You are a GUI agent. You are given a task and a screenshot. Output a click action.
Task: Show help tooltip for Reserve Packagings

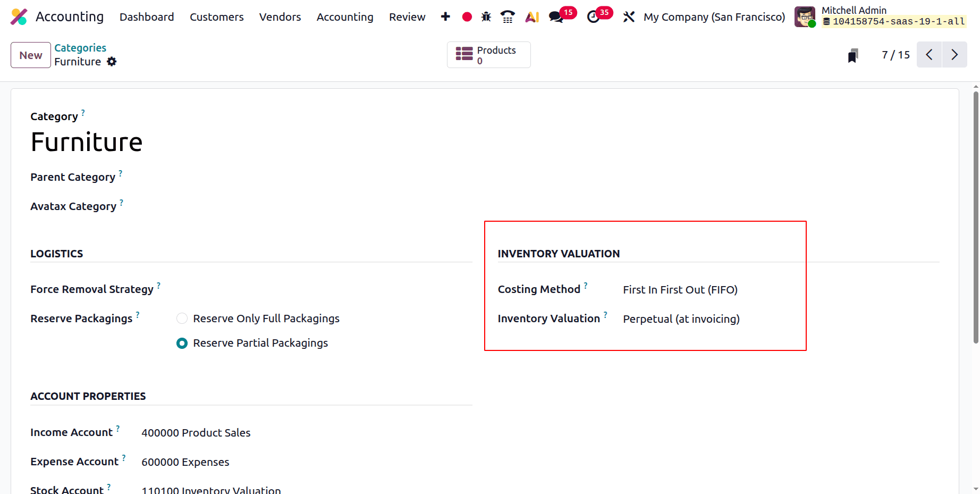tap(138, 314)
